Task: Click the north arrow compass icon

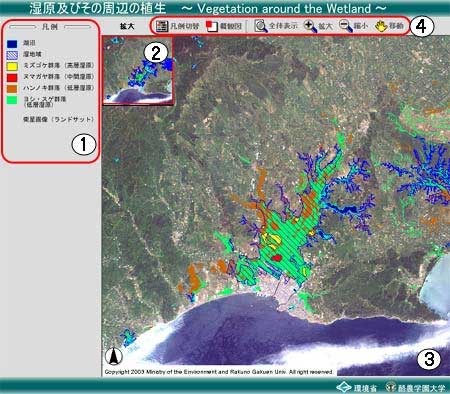Action: tap(114, 356)
